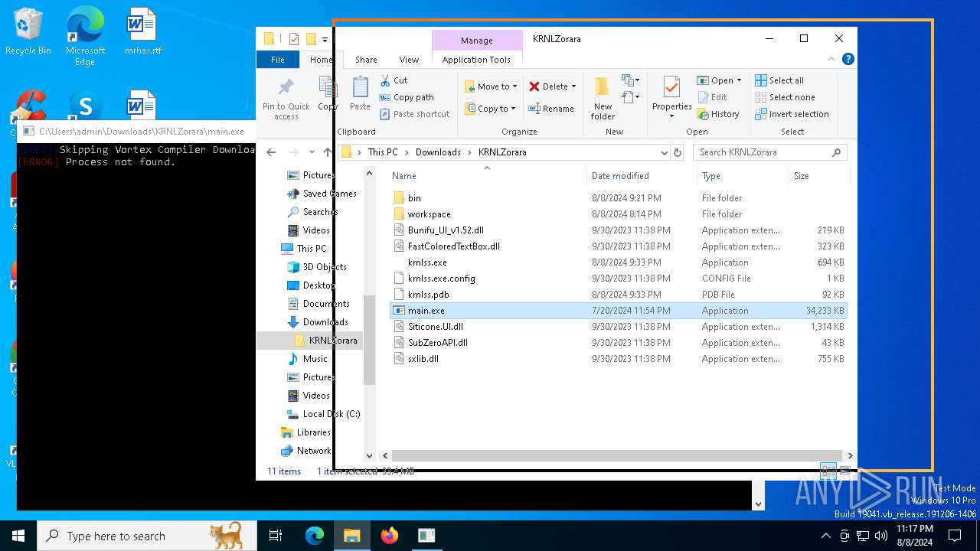980x551 pixels.
Task: Click the Copy path button
Action: [x=407, y=97]
